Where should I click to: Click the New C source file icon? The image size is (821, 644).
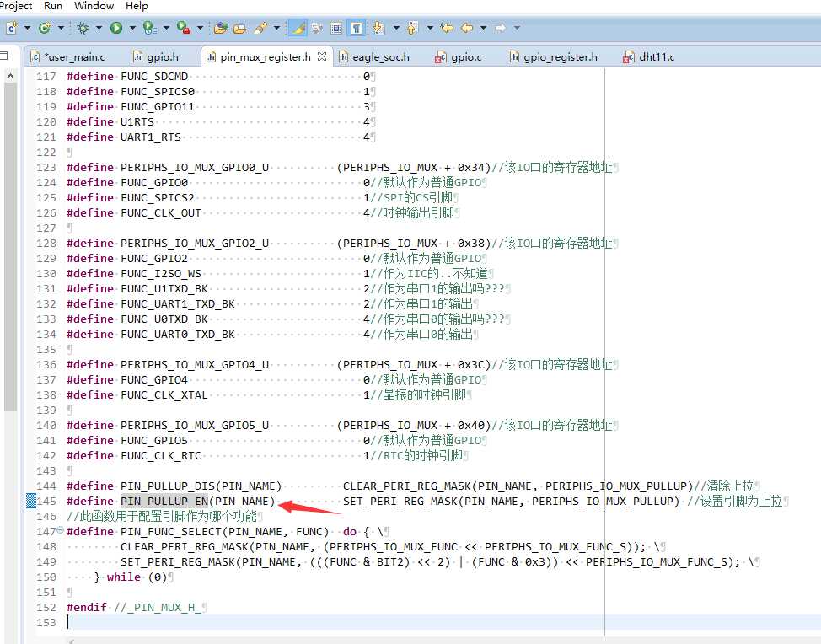click(x=12, y=28)
